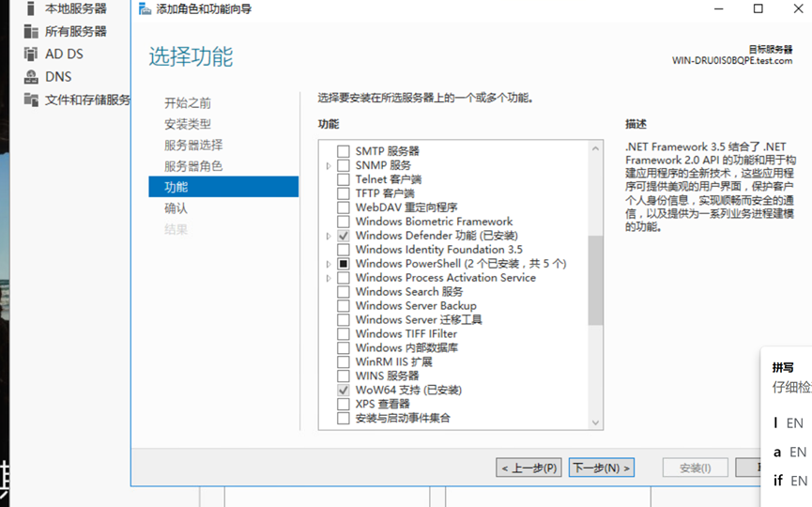Screen dimensions: 812x507
Task: Enable Windows Server Backup checkbox
Action: coord(343,305)
